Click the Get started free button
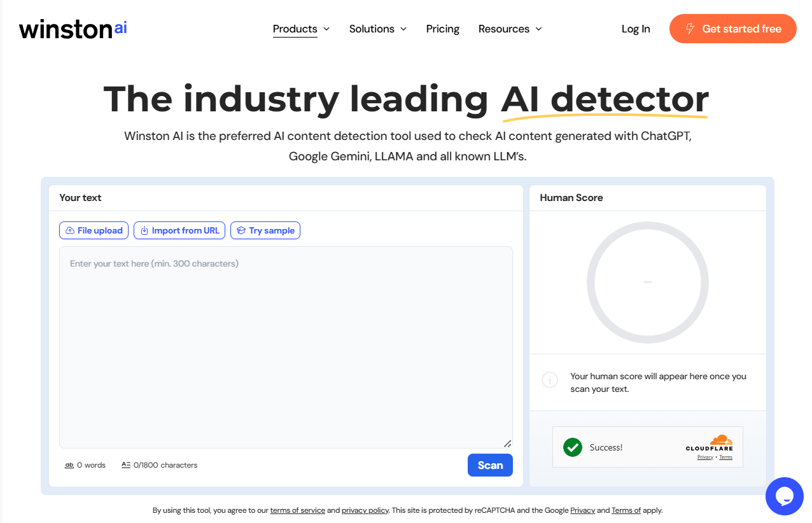 (733, 29)
